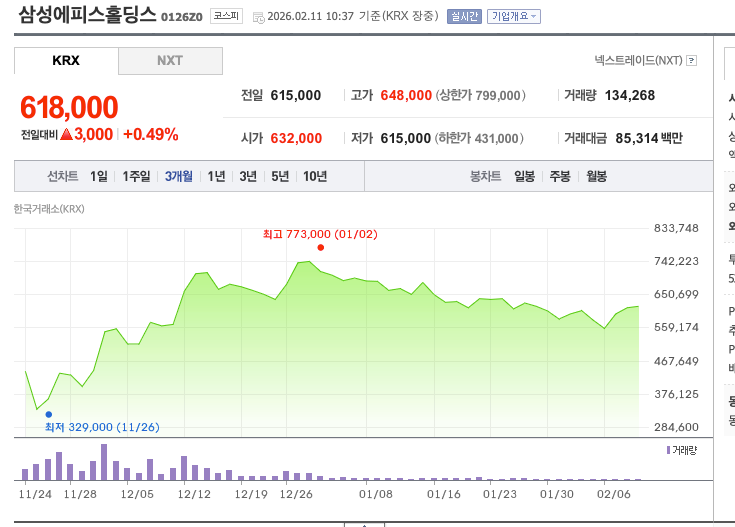Click the 전일대비 3,000 change amount
This screenshot has width=735, height=527.
(94, 135)
